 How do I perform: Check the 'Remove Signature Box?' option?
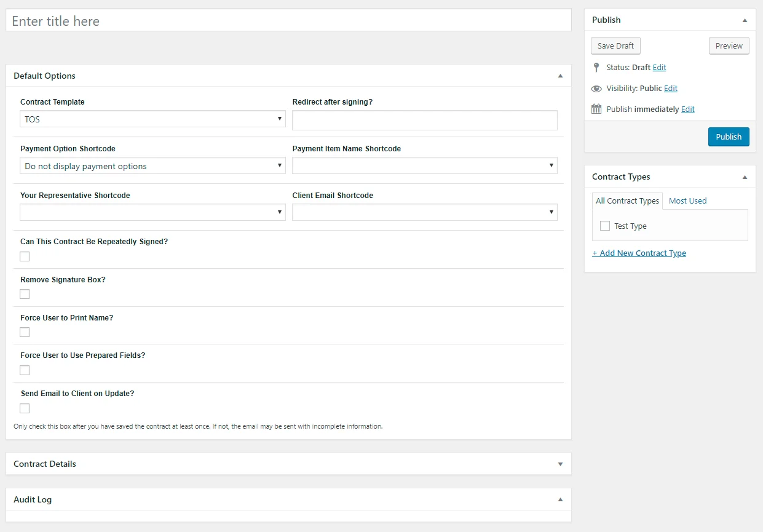24,294
